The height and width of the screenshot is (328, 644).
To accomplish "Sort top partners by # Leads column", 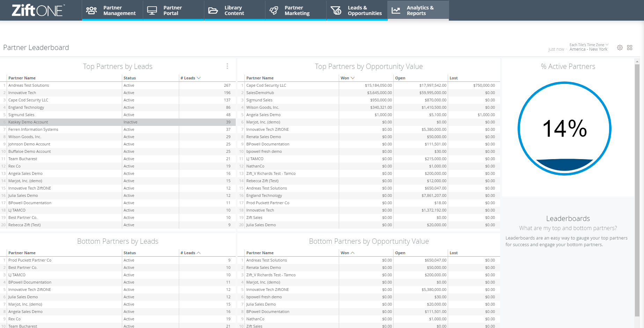I will pos(190,78).
